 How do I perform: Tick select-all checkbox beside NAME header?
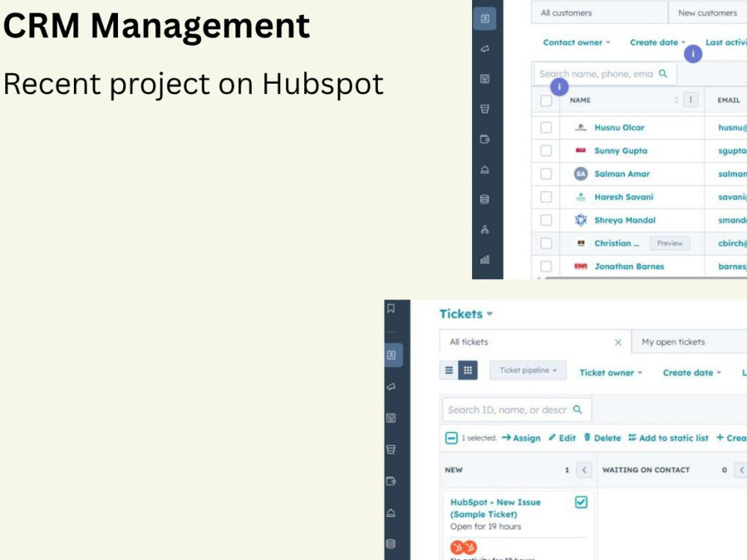tap(546, 101)
